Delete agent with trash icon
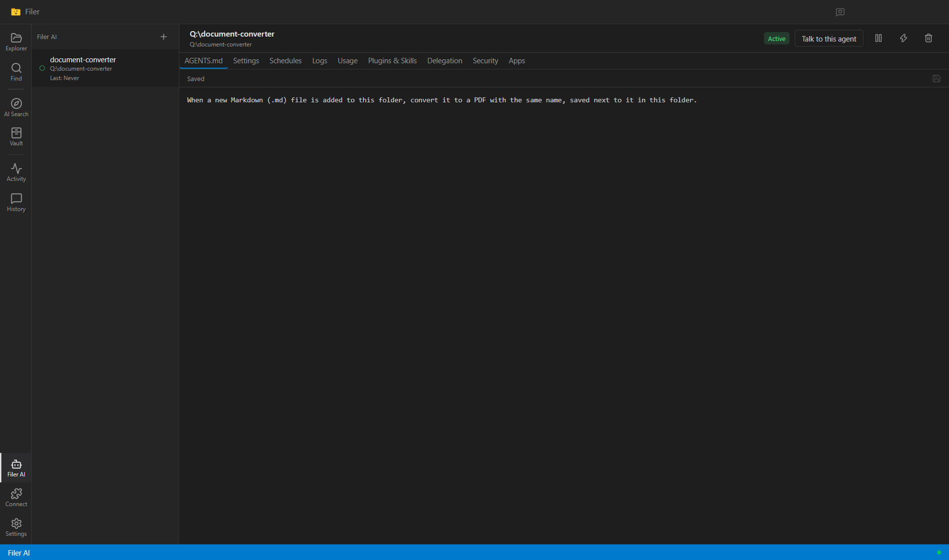 [929, 38]
